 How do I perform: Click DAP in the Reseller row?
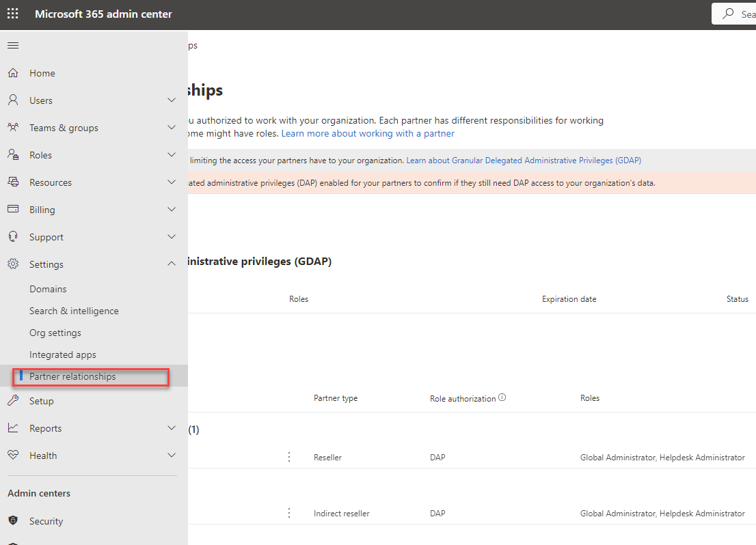click(437, 458)
